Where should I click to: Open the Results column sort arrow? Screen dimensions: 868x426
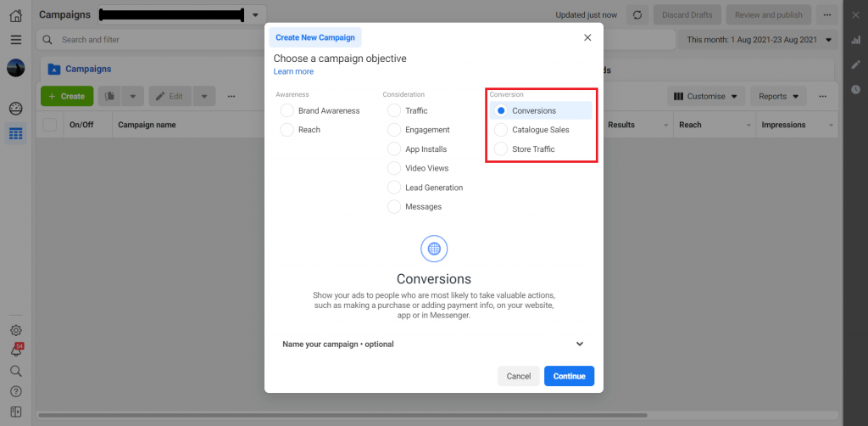point(666,126)
